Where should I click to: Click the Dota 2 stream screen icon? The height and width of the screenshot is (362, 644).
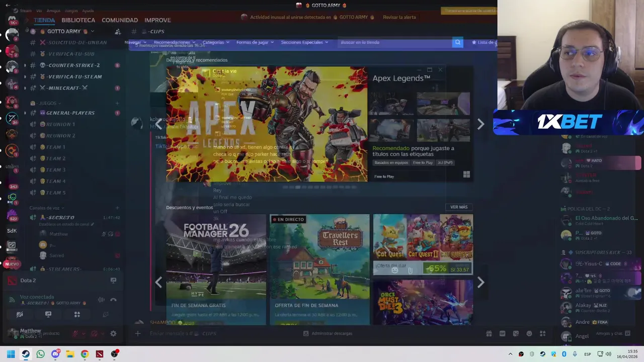click(113, 281)
